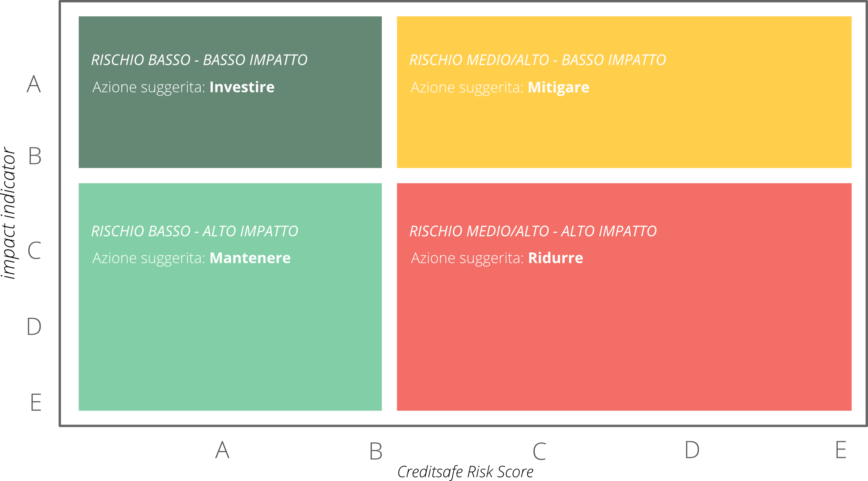Click the "RISCHIO BASSO - ALTO IMPATTO" heading
This screenshot has width=868, height=481.
click(195, 231)
